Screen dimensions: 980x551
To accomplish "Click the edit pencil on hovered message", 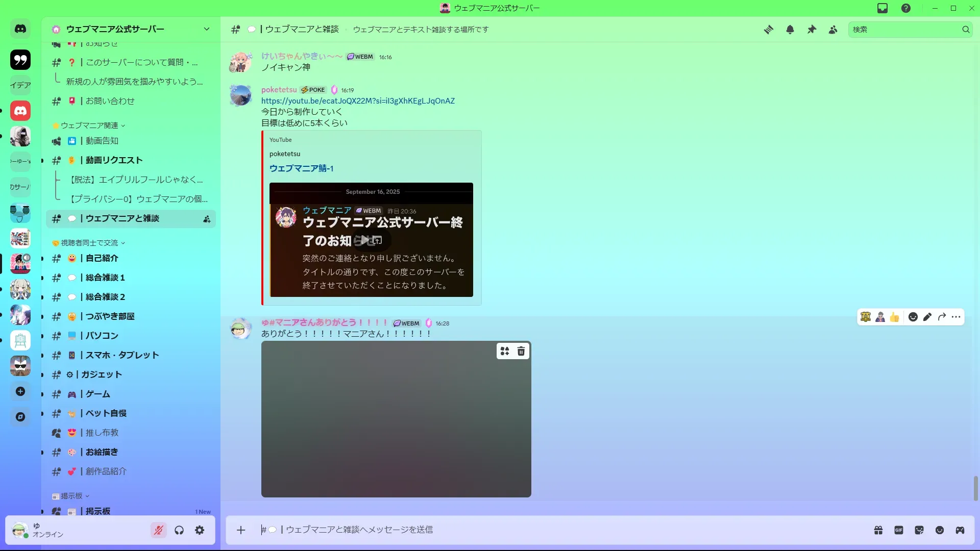I will pyautogui.click(x=927, y=317).
